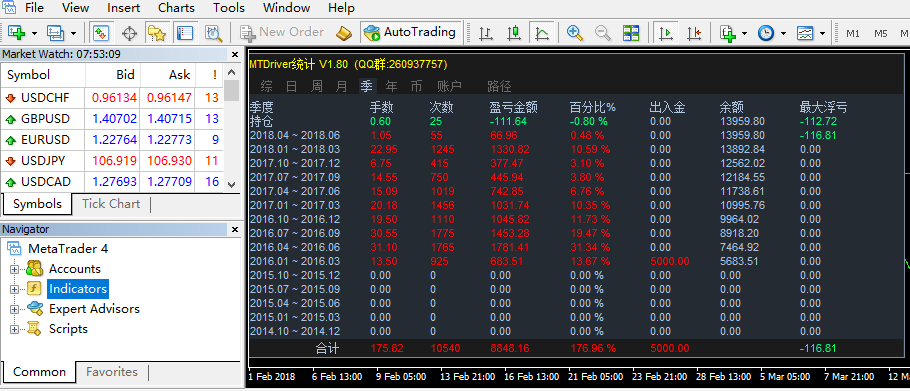Click the Ask column header
The height and width of the screenshot is (391, 910).
click(x=168, y=75)
